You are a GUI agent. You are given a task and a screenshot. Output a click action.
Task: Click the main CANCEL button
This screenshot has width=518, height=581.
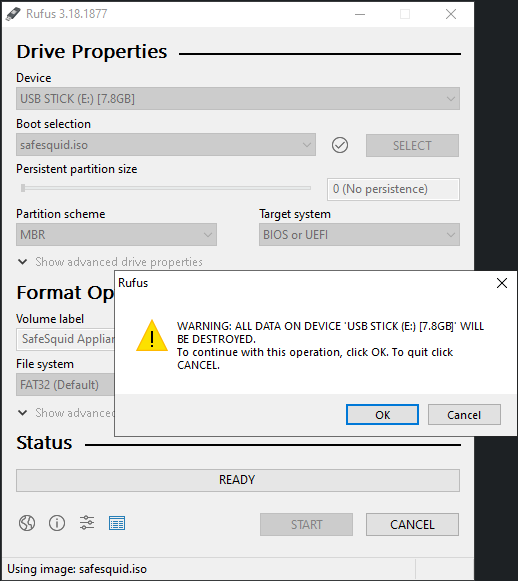tap(412, 524)
